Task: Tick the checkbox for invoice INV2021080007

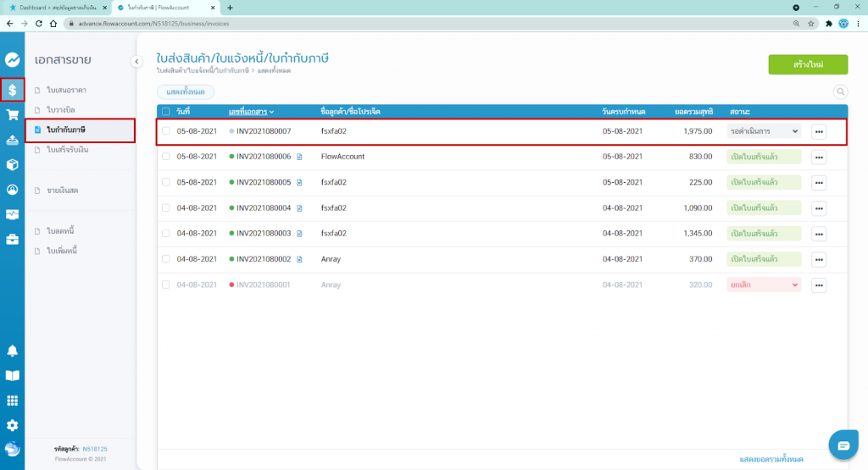Action: pos(166,131)
